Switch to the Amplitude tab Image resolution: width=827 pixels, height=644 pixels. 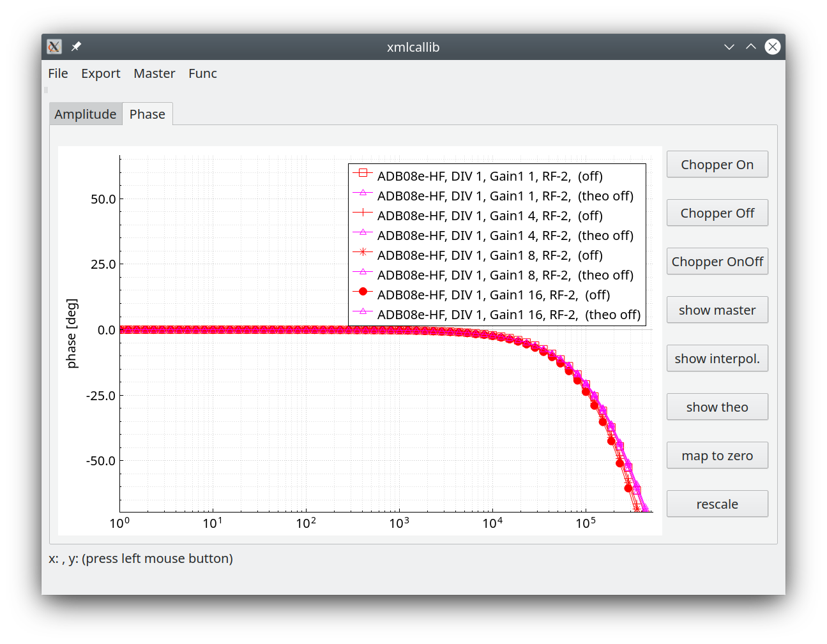coord(86,114)
